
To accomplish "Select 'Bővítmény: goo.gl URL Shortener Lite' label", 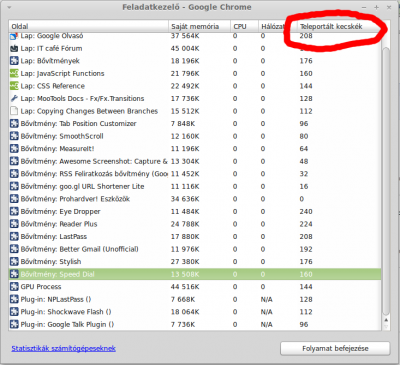I will pos(82,187).
